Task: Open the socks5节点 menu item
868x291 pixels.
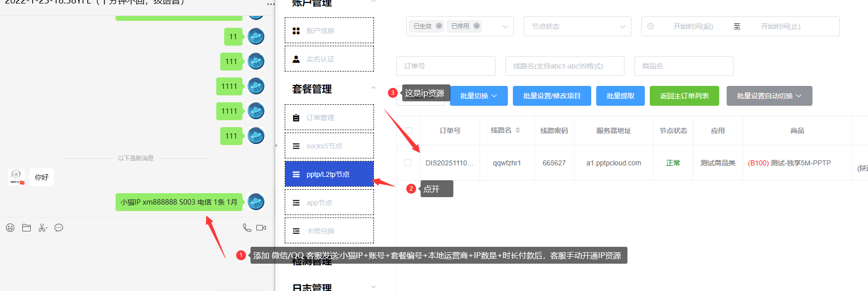Action: [x=329, y=146]
